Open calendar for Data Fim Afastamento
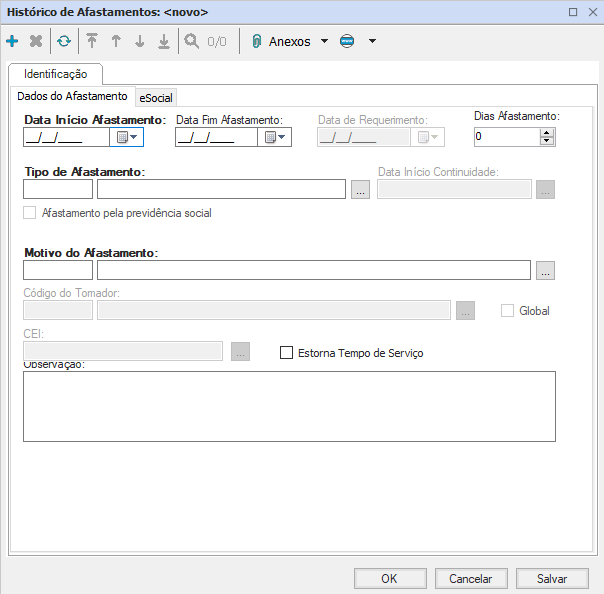This screenshot has height=594, width=604. pyautogui.click(x=274, y=137)
